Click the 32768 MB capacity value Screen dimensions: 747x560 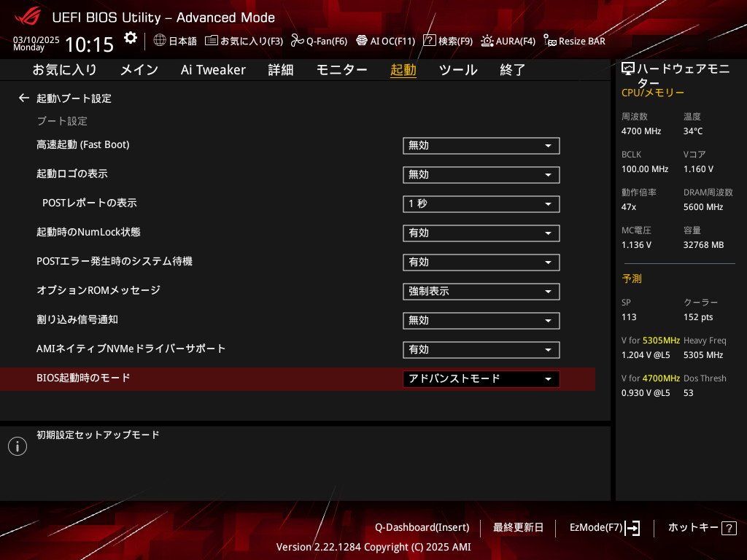click(x=703, y=245)
